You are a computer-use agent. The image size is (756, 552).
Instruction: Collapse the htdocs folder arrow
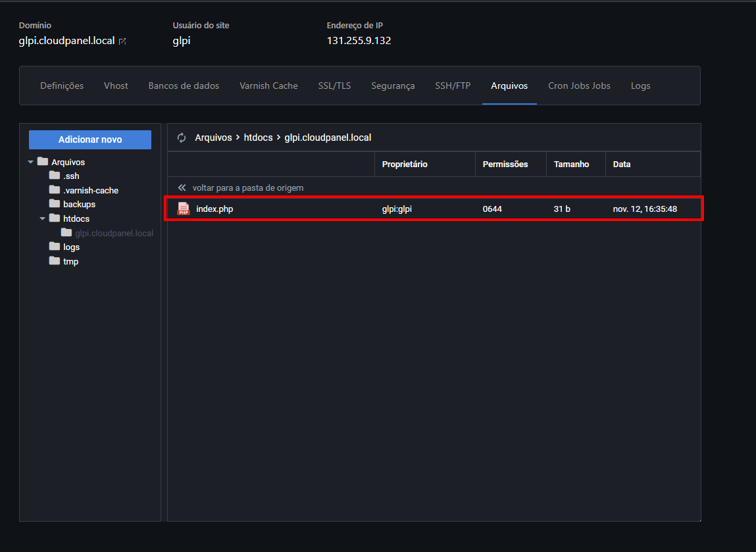pos(43,218)
